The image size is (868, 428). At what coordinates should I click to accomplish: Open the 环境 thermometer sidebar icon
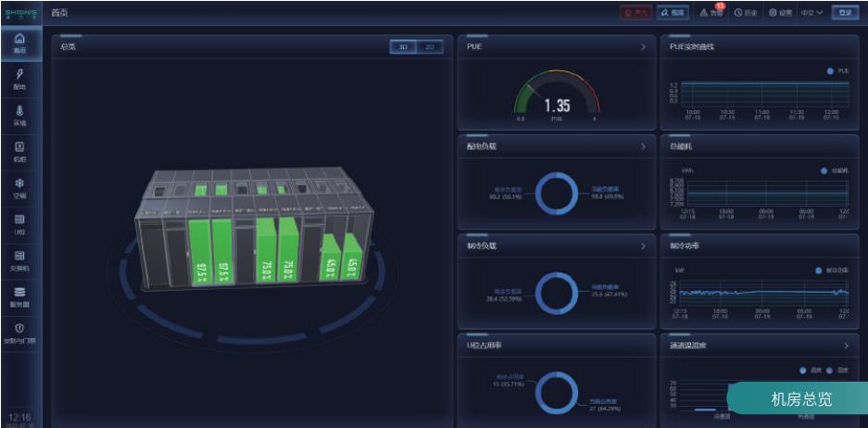19,115
